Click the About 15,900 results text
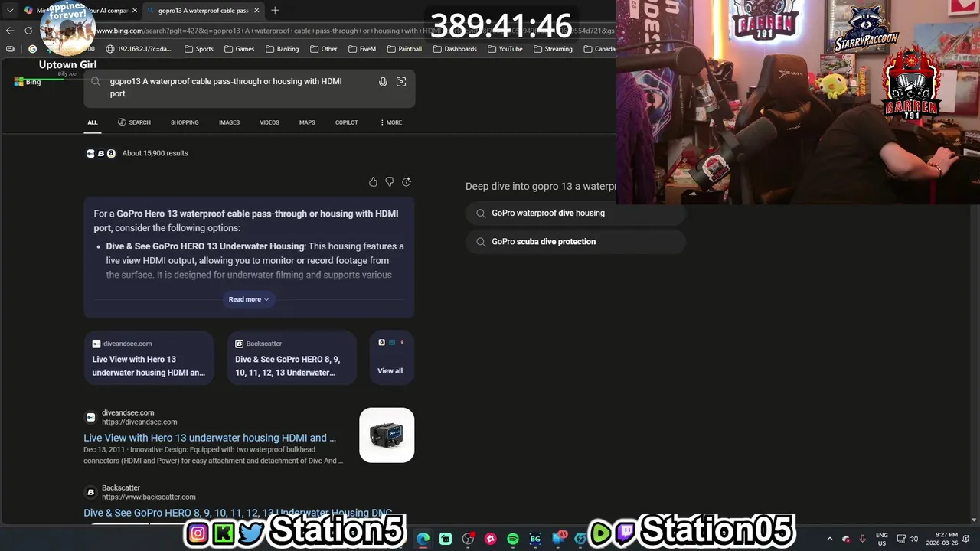 pyautogui.click(x=155, y=153)
